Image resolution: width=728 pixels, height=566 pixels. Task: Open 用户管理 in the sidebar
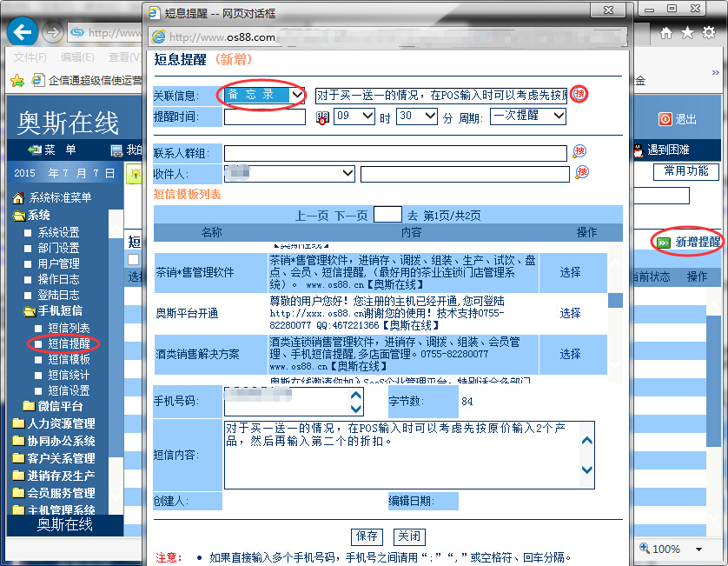pyautogui.click(x=58, y=263)
